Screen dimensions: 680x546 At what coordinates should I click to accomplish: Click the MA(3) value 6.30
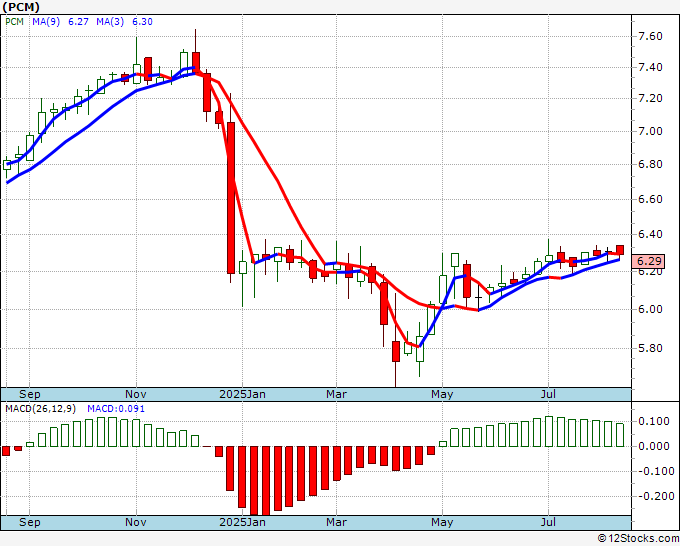(x=142, y=22)
